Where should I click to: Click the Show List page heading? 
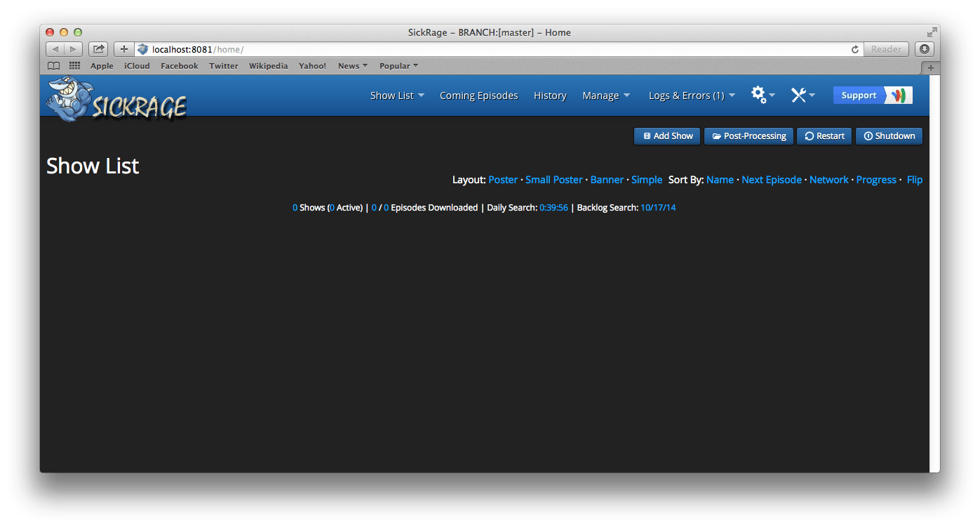tap(93, 166)
